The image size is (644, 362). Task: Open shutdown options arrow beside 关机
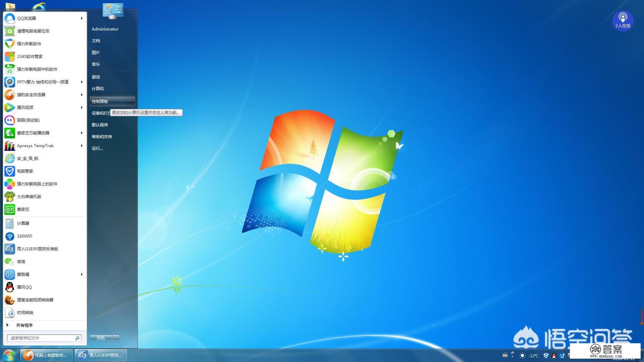[116, 338]
